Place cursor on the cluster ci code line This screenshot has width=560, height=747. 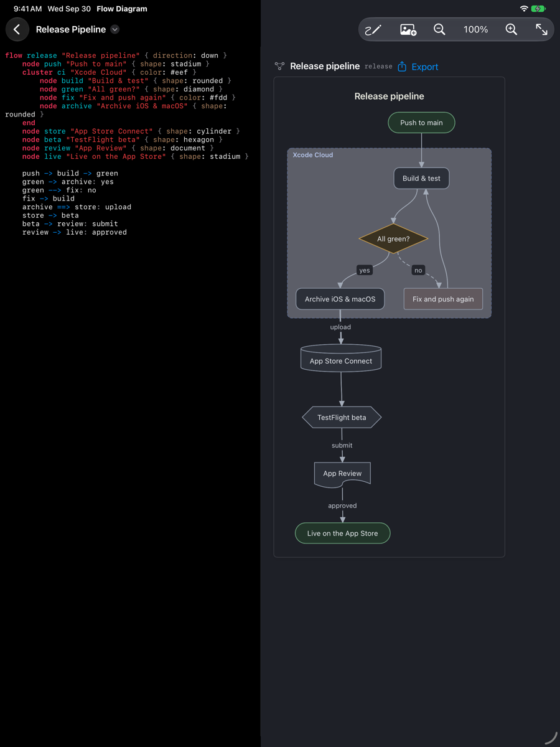110,72
